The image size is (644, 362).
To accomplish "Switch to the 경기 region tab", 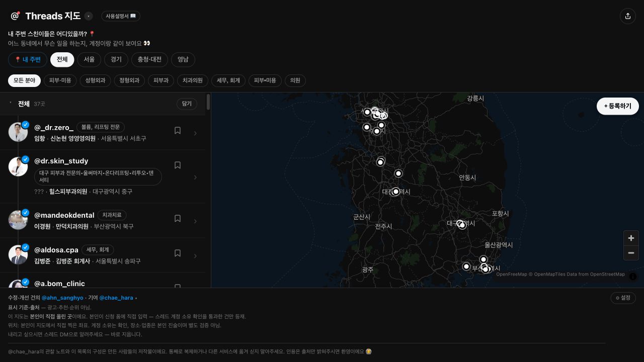I will pyautogui.click(x=116, y=59).
